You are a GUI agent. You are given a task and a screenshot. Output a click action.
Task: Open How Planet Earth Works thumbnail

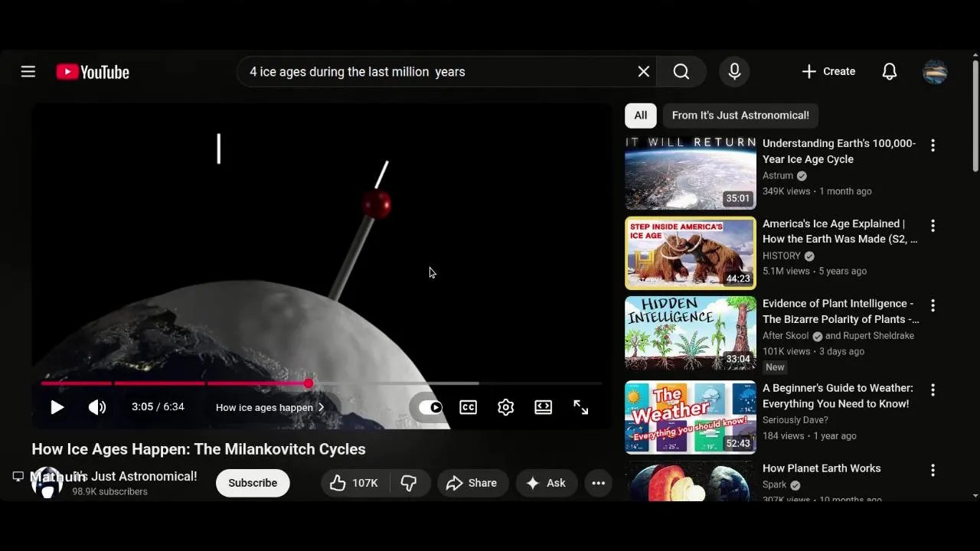click(x=691, y=481)
